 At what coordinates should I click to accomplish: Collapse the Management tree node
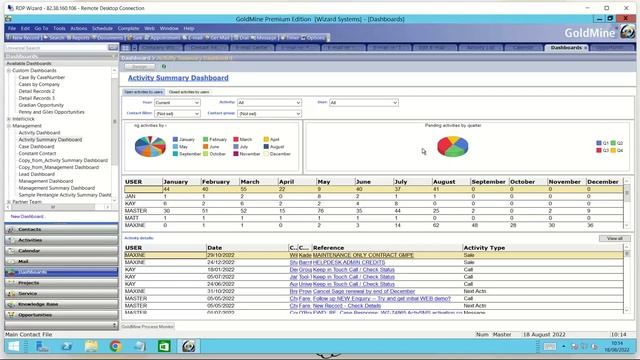tap(9, 126)
